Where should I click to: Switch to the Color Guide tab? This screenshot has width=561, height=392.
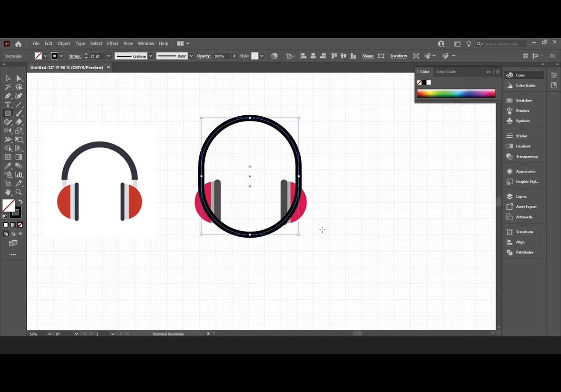pyautogui.click(x=446, y=72)
